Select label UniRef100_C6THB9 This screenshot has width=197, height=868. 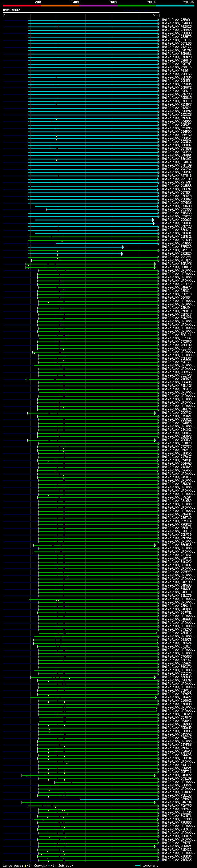pos(176,149)
